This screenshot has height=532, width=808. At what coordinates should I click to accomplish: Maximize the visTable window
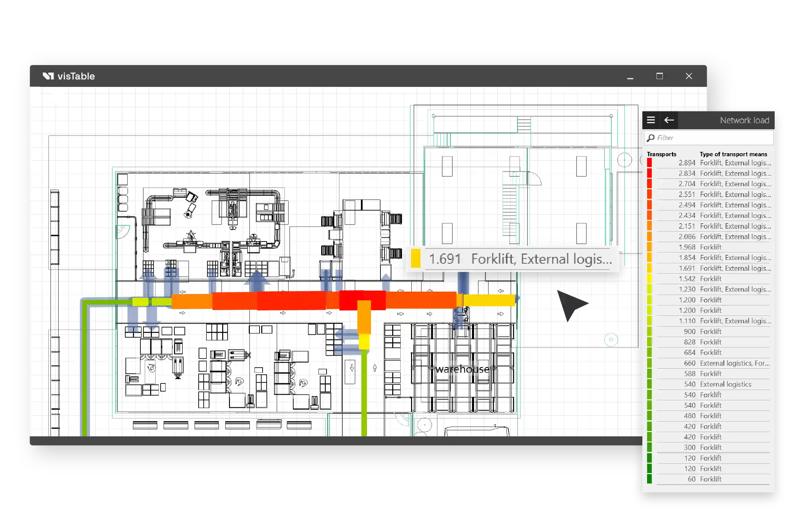(659, 76)
